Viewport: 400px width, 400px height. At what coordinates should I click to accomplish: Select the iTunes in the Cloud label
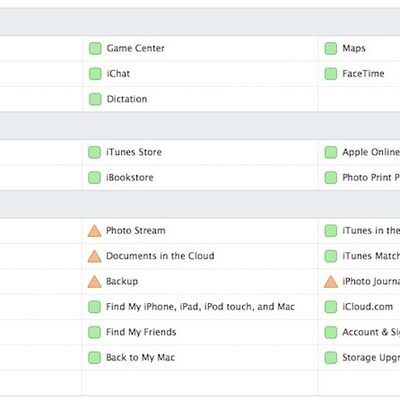[371, 230]
